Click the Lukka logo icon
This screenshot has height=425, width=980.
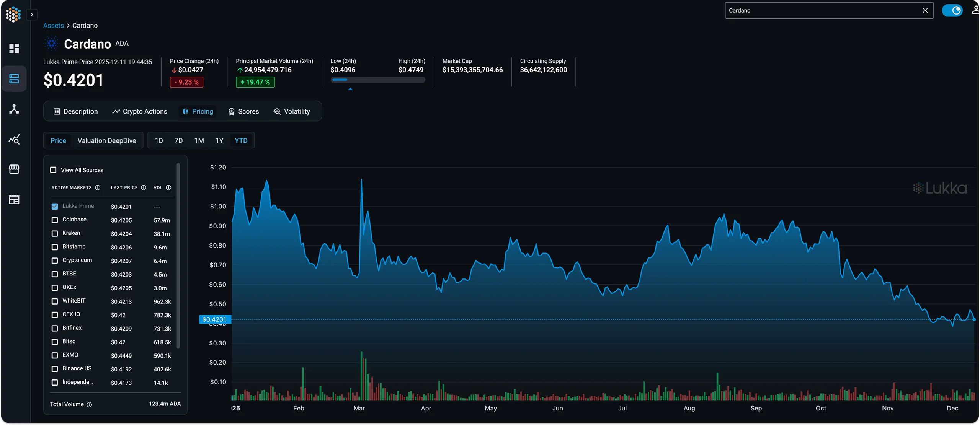point(13,14)
